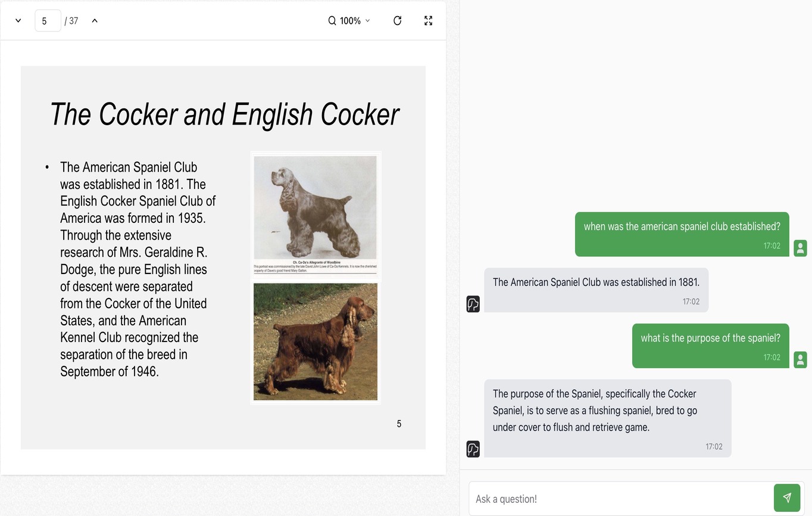Click the magnifier zoom icon
Viewport: 812px width, 516px height.
[x=332, y=21]
